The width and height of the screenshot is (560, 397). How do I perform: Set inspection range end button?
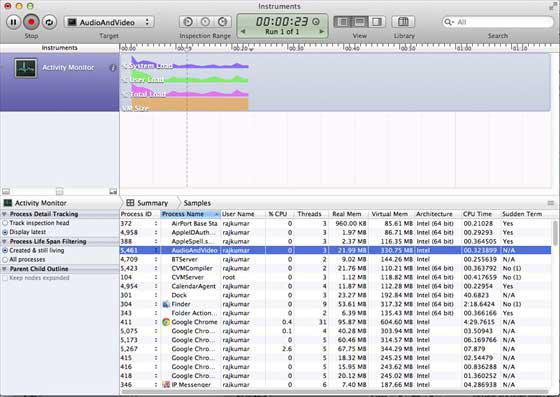tap(222, 22)
